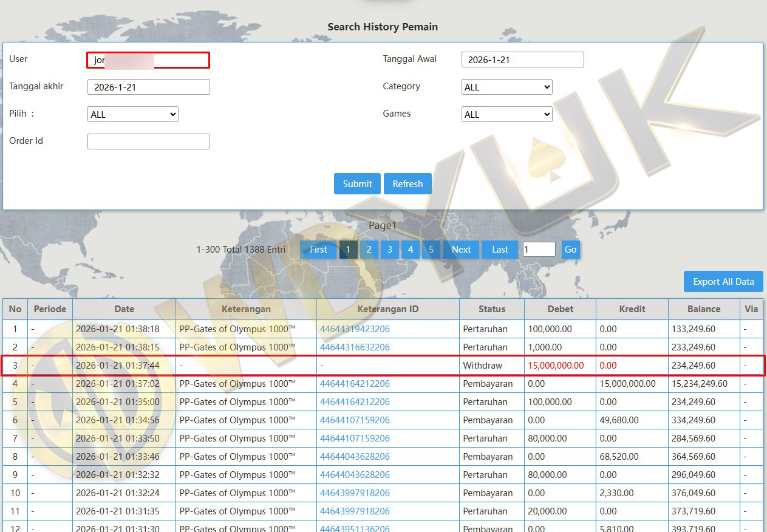Image resolution: width=767 pixels, height=532 pixels.
Task: Click the Submit button
Action: (357, 184)
